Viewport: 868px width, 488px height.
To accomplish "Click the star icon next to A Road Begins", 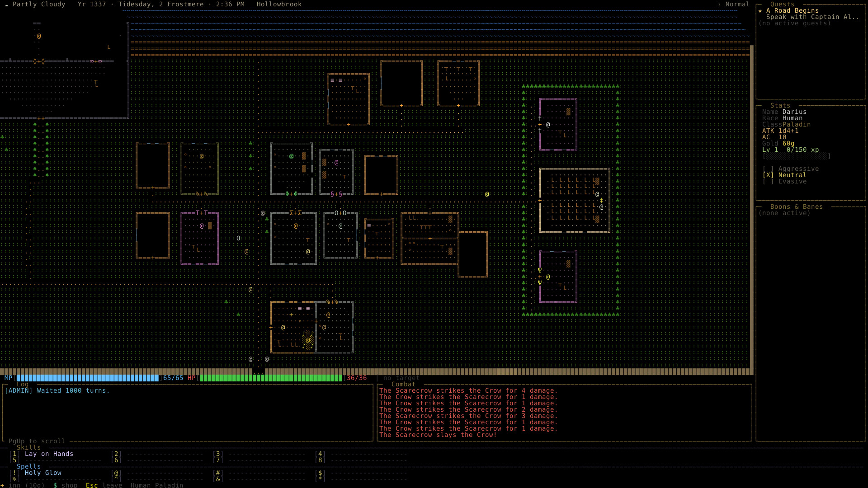I will click(x=760, y=11).
